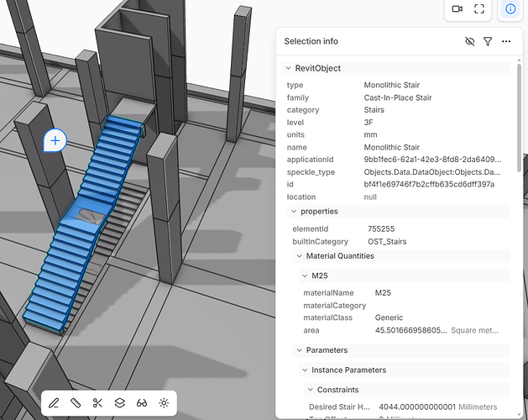
Task: Click the elementId value '755255'
Action: pyautogui.click(x=381, y=228)
